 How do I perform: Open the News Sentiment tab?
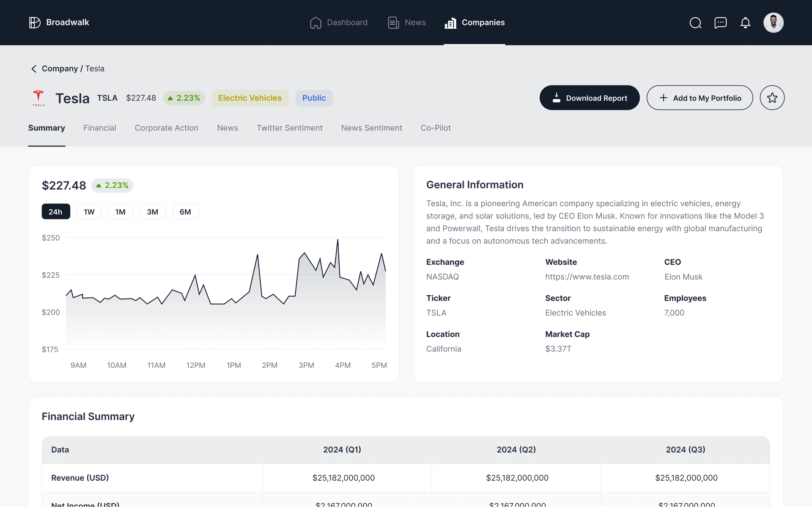pyautogui.click(x=372, y=128)
